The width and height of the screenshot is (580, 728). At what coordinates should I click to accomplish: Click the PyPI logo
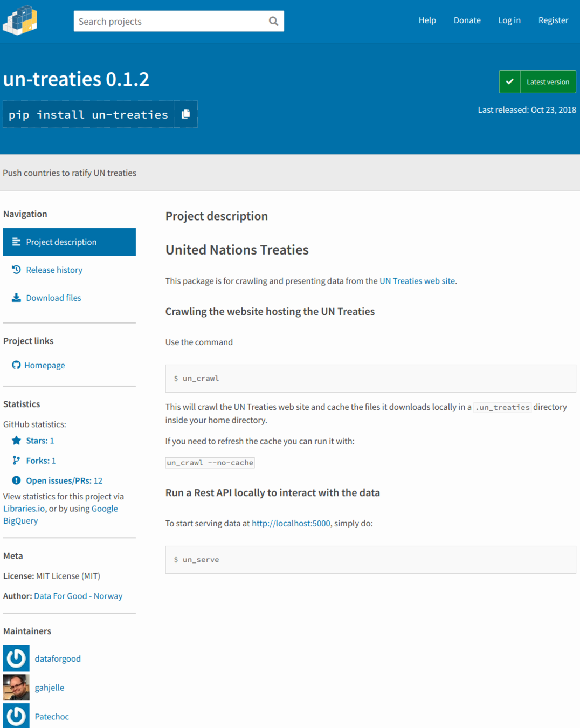20,20
